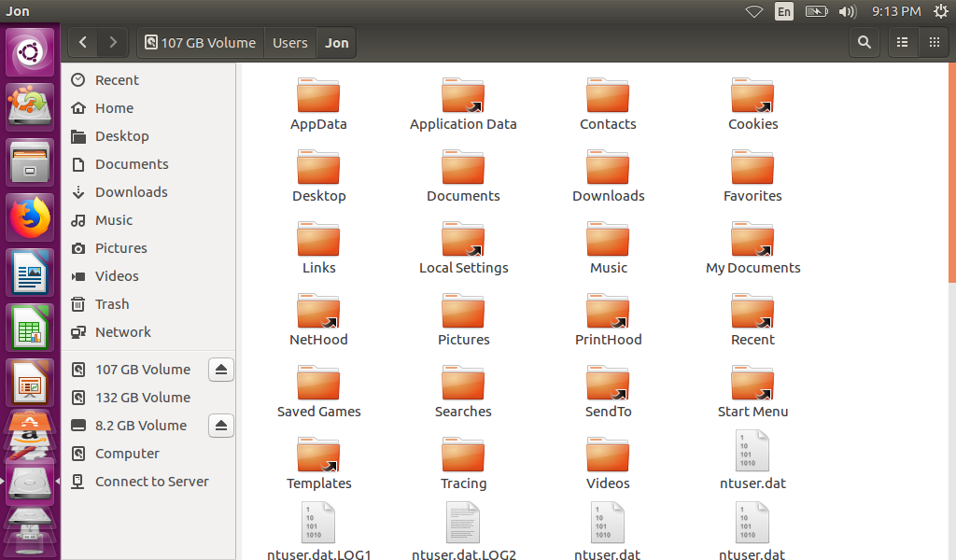Eject the 107 GB Volume

click(x=220, y=370)
